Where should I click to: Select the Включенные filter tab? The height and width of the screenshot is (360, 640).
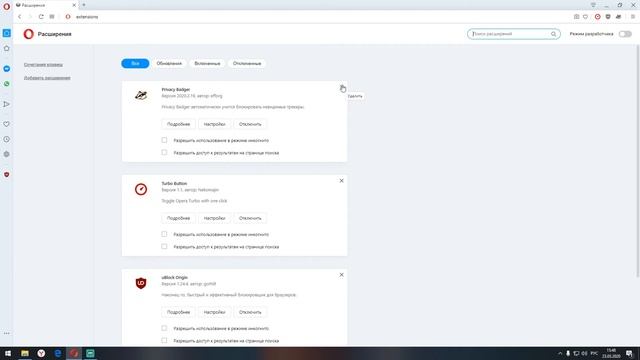[x=207, y=63]
